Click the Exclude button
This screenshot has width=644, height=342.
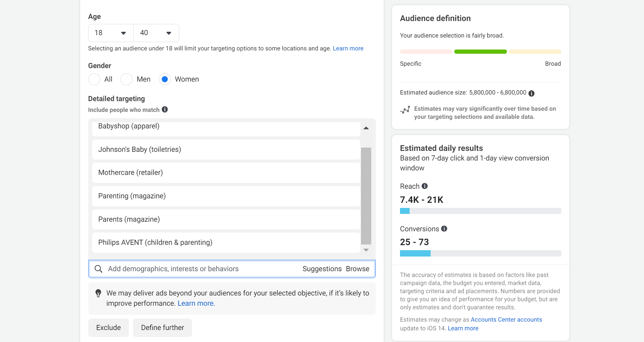108,328
